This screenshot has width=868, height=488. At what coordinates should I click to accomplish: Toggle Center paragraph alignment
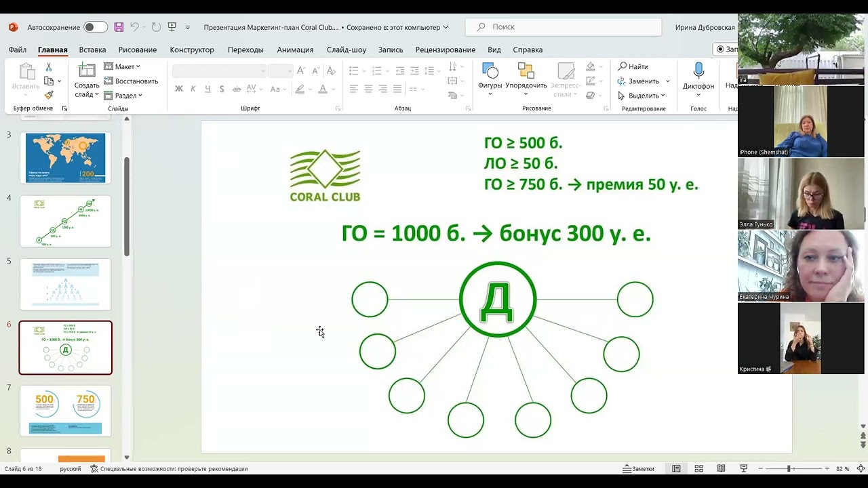click(x=368, y=89)
